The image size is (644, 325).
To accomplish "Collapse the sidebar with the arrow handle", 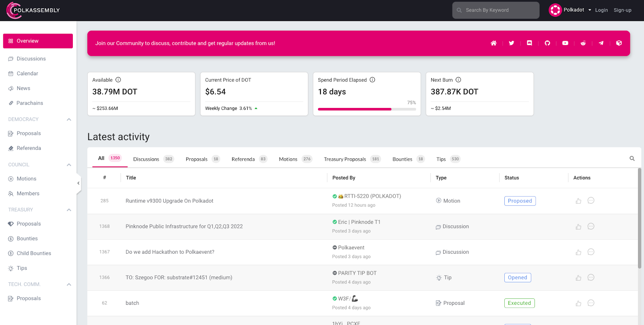I will [78, 183].
